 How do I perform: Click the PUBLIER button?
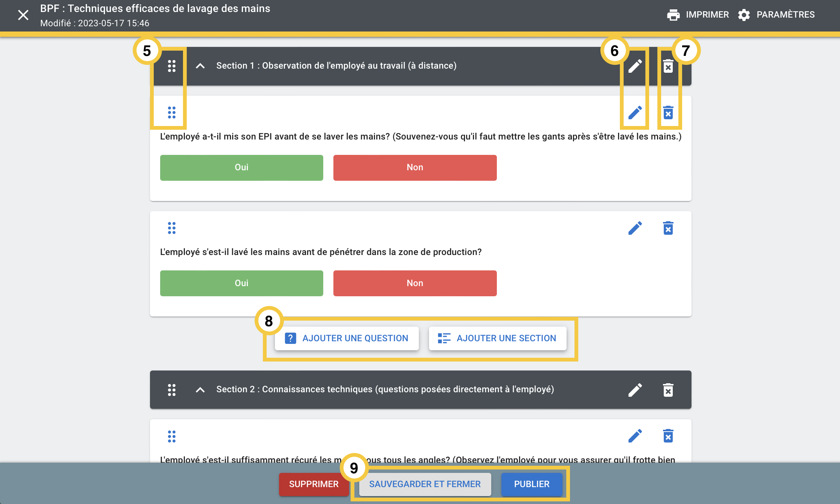[x=531, y=484]
